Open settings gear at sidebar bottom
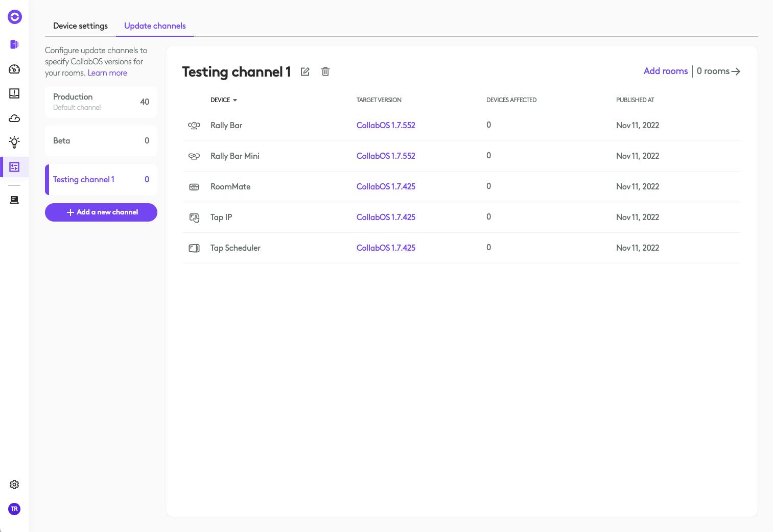Image resolution: width=773 pixels, height=532 pixels. (14, 485)
